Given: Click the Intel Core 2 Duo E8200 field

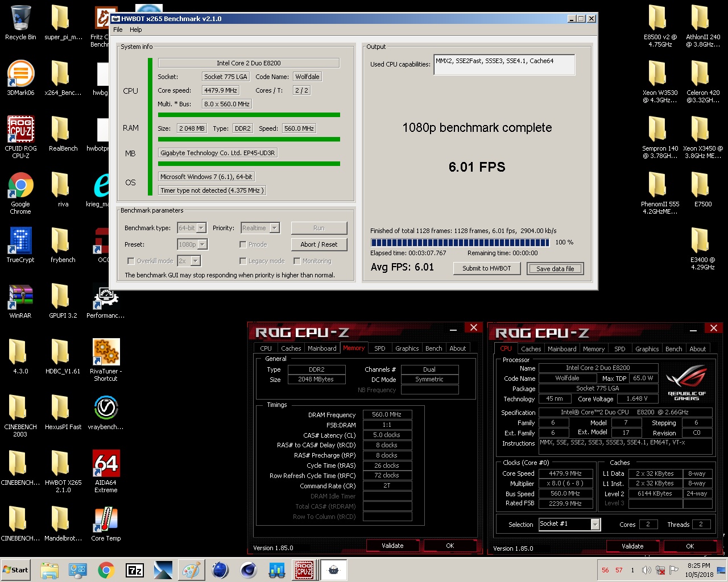Looking at the screenshot, I should [249, 63].
